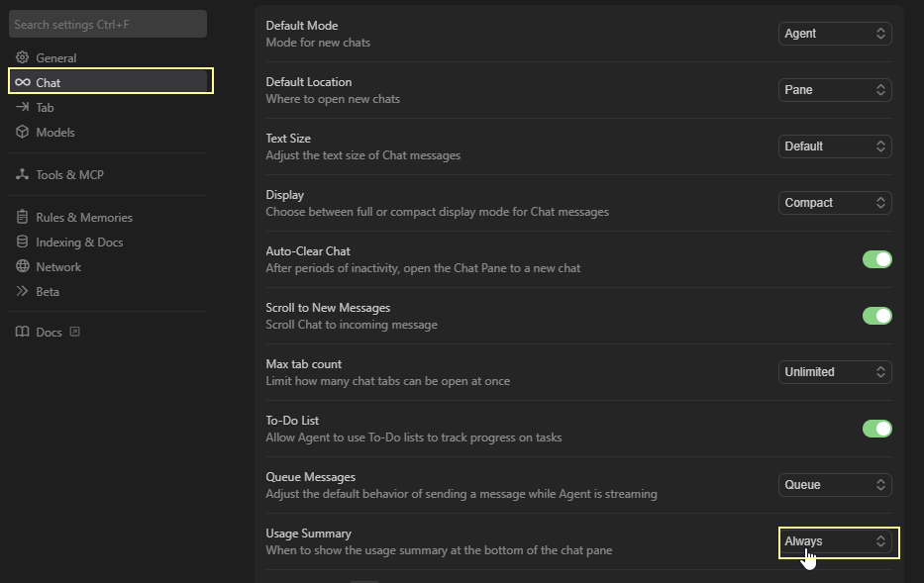Viewport: 924px width, 583px height.
Task: Click the Tab arrow icon
Action: tap(23, 107)
